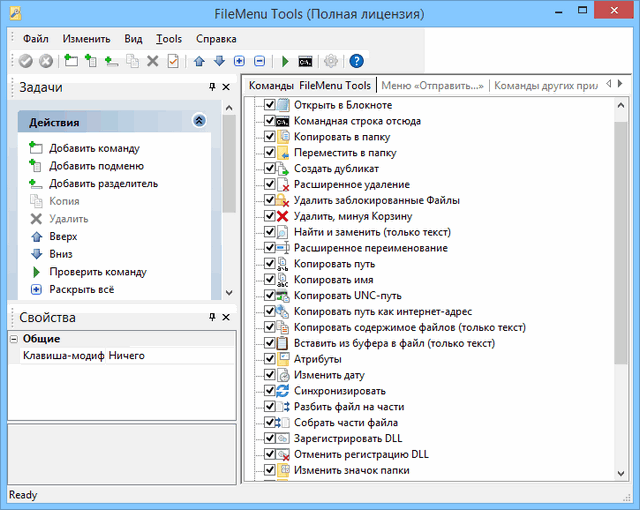This screenshot has width=640, height=510.
Task: Open help via blue question mark icon
Action: [357, 61]
